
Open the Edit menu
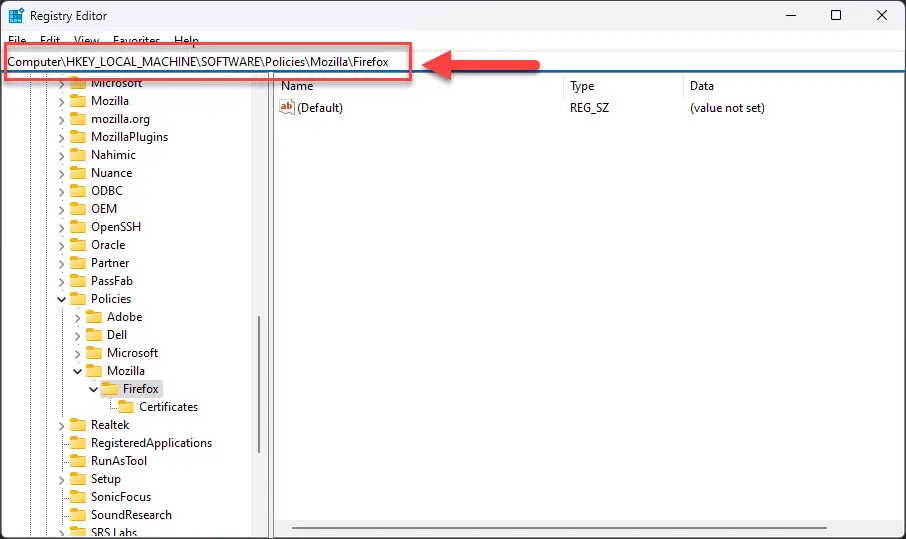pos(50,40)
